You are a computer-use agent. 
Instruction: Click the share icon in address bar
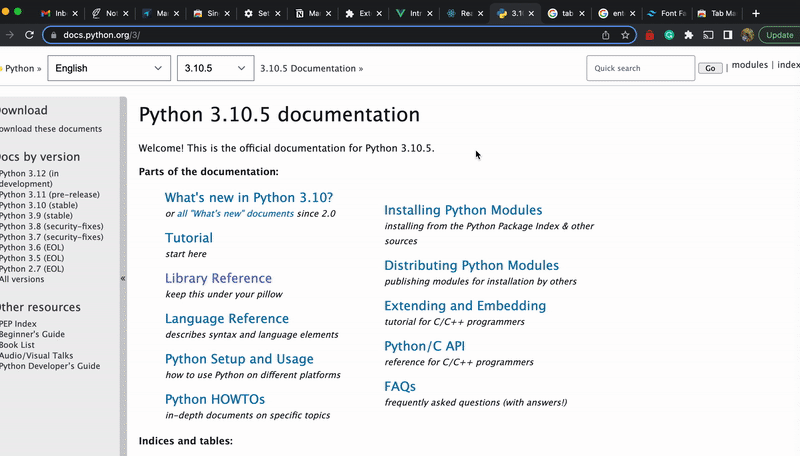pos(606,35)
